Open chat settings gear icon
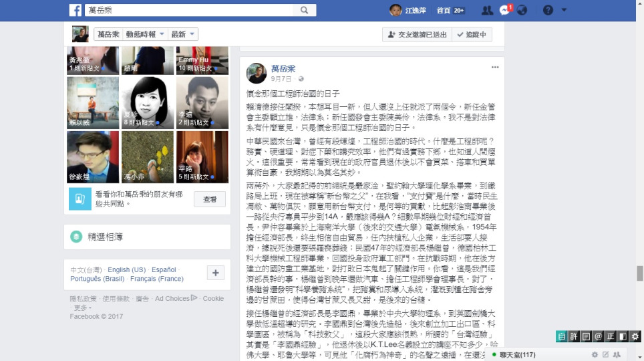This screenshot has width=644, height=361. [595, 354]
